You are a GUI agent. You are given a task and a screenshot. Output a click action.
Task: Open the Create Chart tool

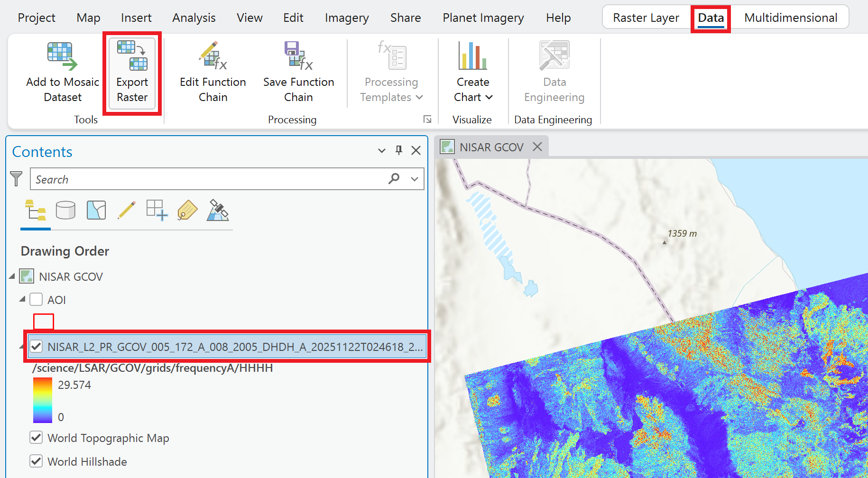(x=472, y=71)
